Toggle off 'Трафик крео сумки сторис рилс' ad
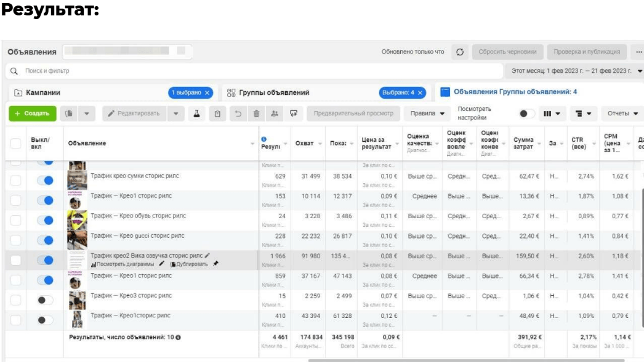 (45, 181)
